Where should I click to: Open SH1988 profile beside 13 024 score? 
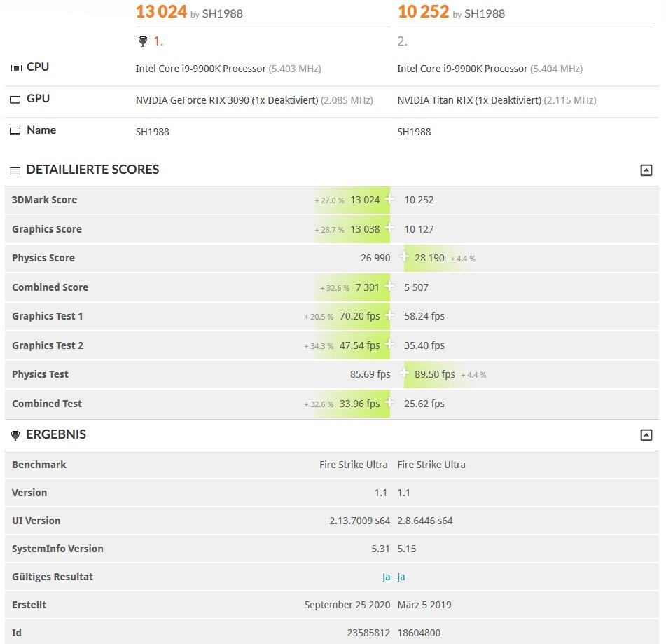223,13
